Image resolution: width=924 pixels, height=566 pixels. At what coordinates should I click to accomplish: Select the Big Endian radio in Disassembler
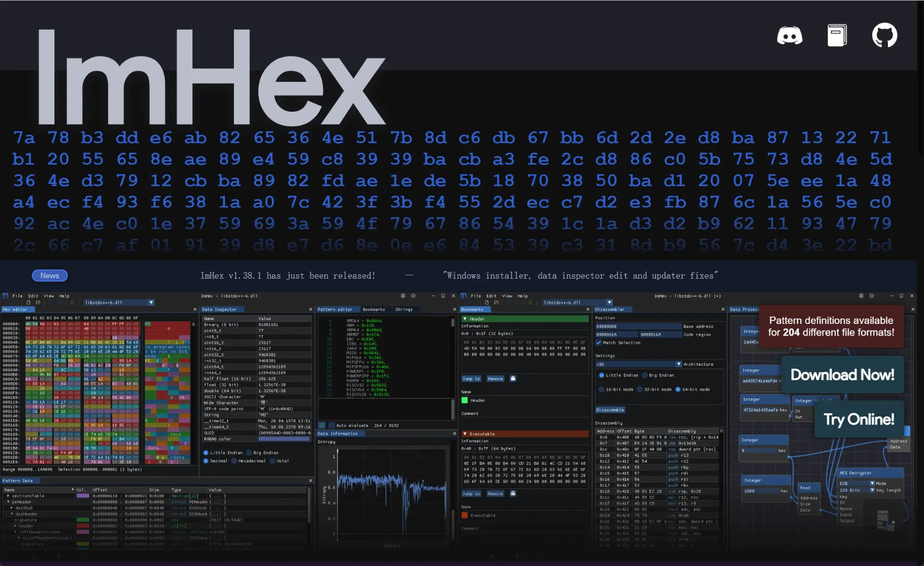click(x=644, y=375)
